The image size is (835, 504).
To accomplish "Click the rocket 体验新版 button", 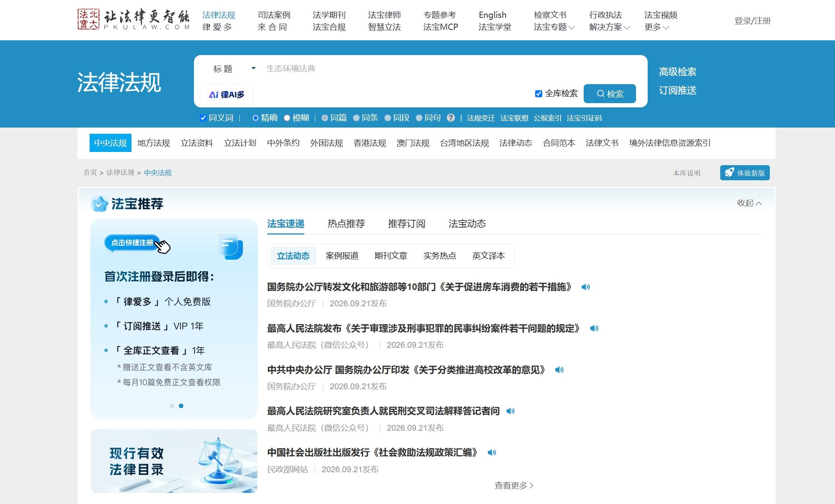I will [745, 173].
